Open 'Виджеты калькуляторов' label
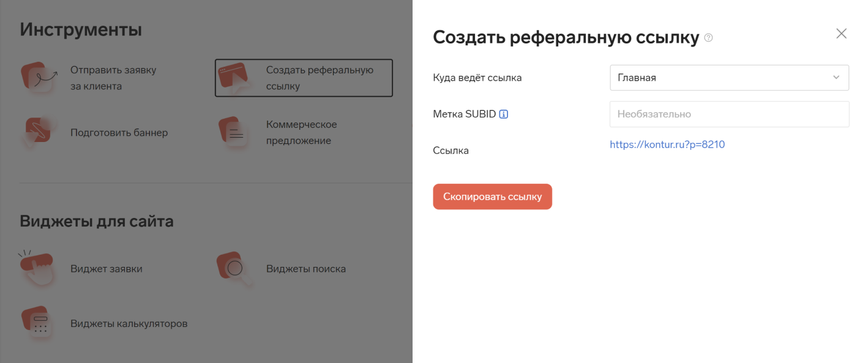Screen dimensions: 868x363 pyautogui.click(x=129, y=323)
